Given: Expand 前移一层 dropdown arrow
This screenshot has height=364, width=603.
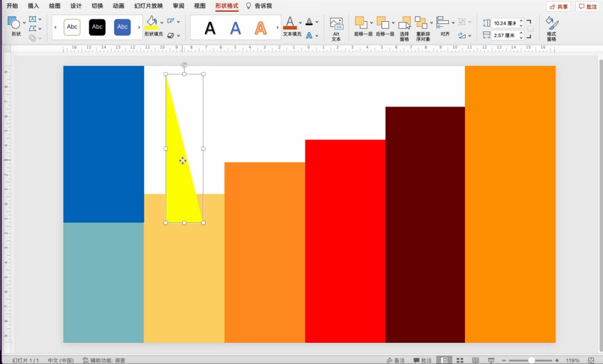Looking at the screenshot, I should [x=371, y=22].
